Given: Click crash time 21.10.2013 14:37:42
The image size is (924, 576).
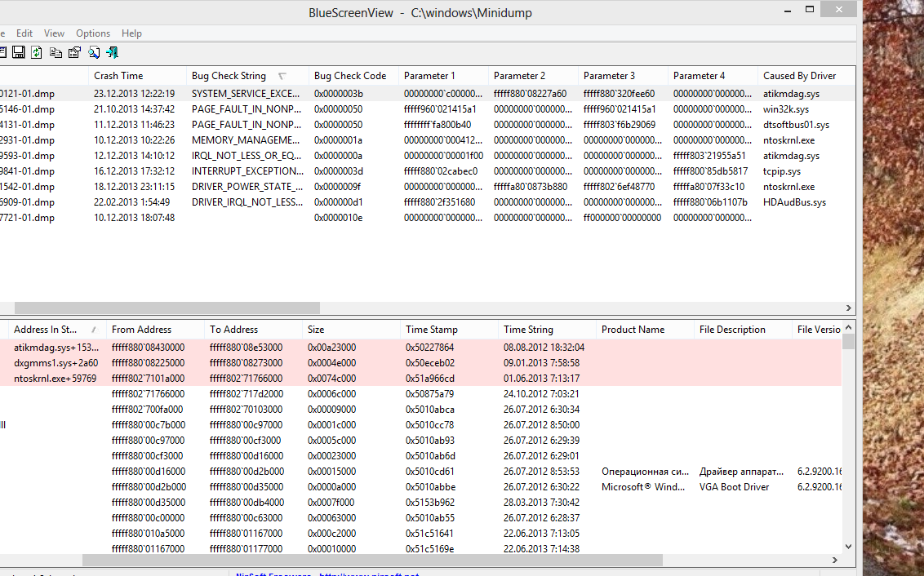Looking at the screenshot, I should [135, 109].
